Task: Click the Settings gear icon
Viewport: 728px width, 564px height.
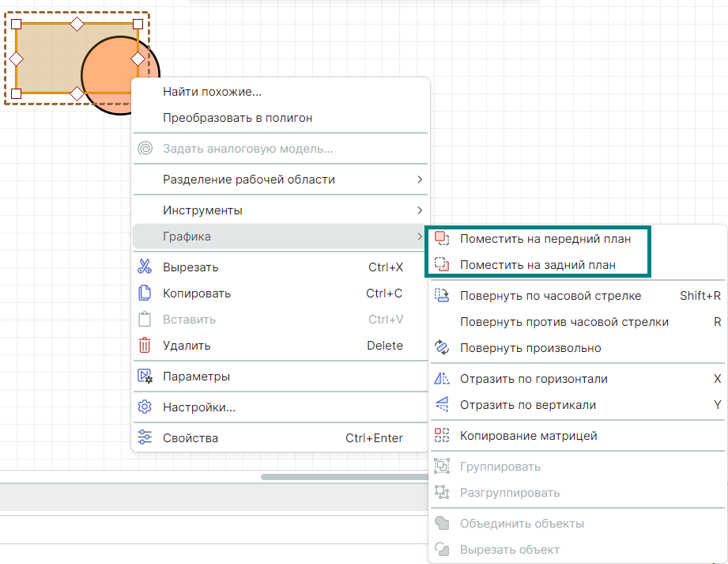Action: (x=145, y=407)
